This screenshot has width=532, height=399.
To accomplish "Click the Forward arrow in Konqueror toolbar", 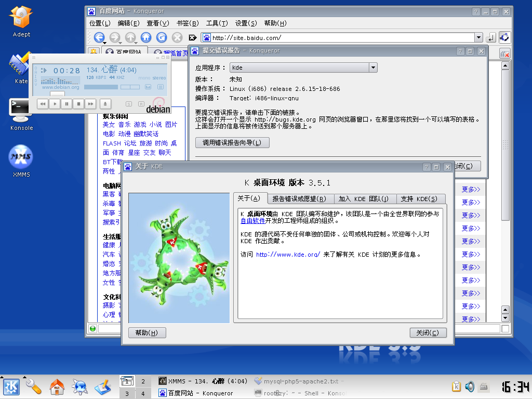I will click(x=115, y=37).
